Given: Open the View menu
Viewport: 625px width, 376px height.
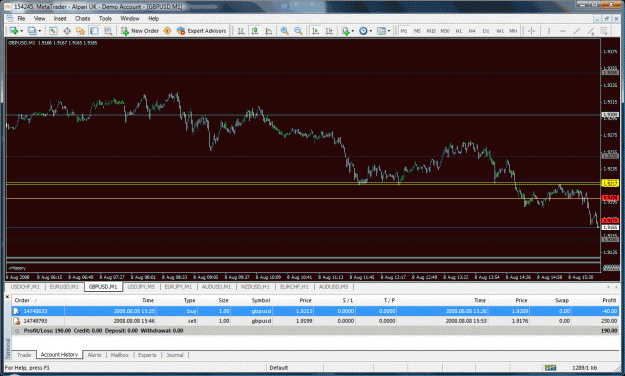Looking at the screenshot, I should [x=39, y=18].
